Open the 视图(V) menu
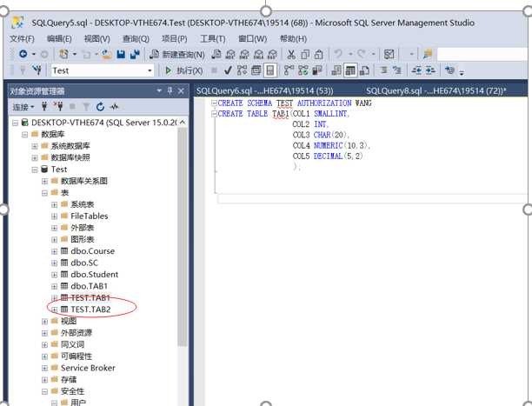Image resolution: width=532 pixels, height=406 pixels. click(97, 39)
